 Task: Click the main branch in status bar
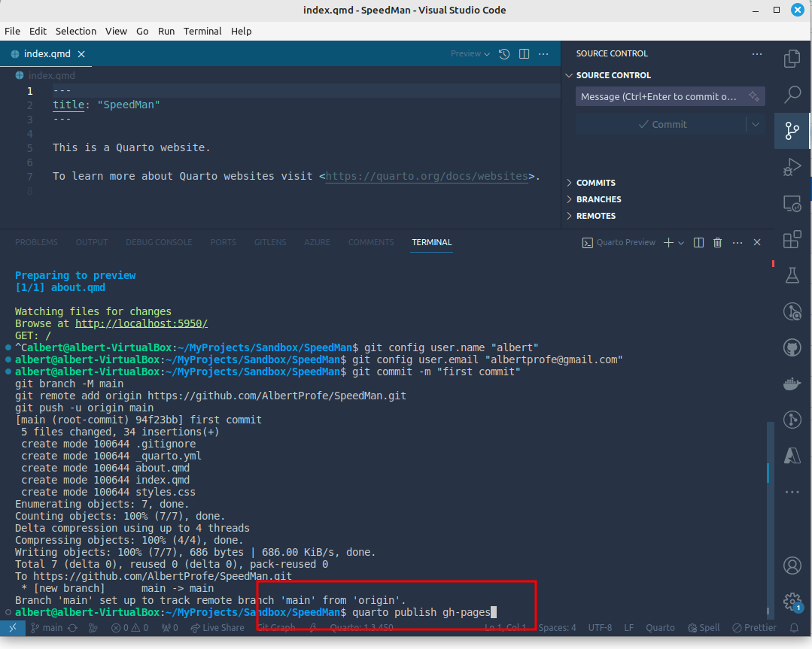tap(47, 628)
